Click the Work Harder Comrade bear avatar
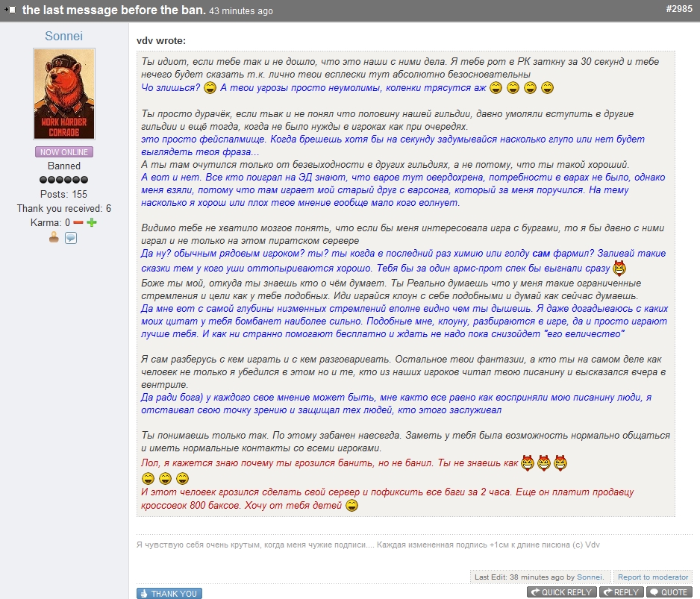This screenshot has height=599, width=700. [64, 94]
